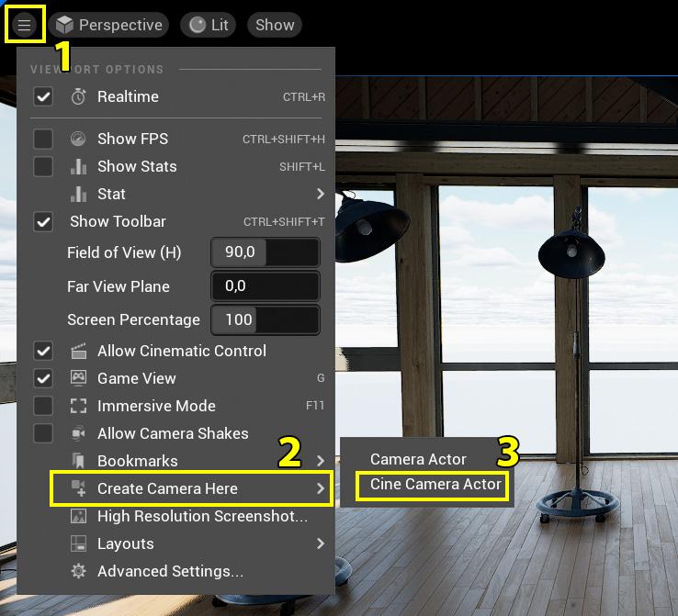Viewport: 678px width, 616px height.
Task: Click the Lit sphere icon
Action: coord(198,25)
